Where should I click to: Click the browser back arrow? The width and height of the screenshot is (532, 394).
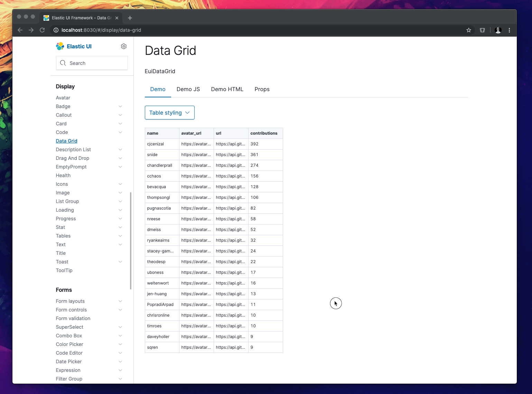coord(20,30)
